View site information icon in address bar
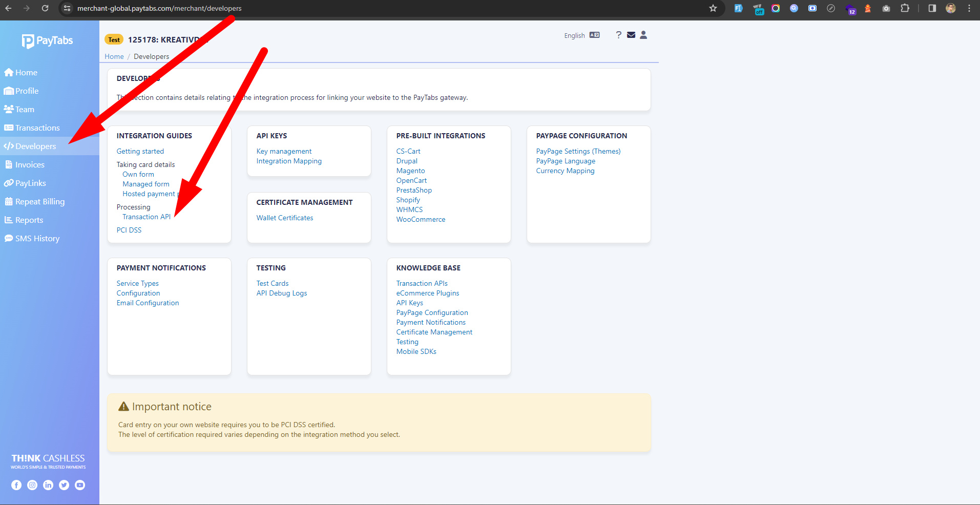Viewport: 980px width, 505px height. click(67, 8)
